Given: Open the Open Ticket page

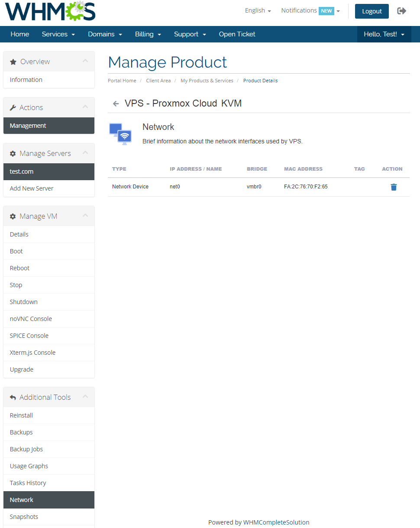Looking at the screenshot, I should point(237,34).
